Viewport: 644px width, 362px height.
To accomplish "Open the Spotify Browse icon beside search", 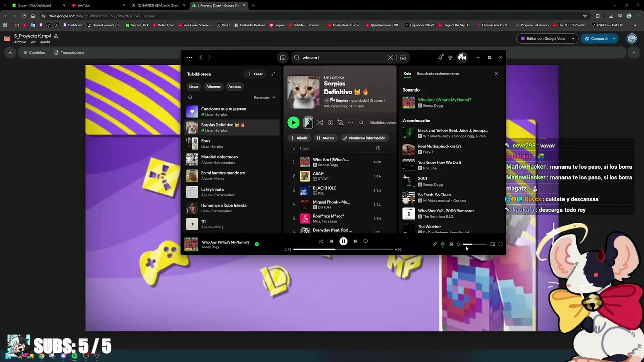I will pyautogui.click(x=403, y=58).
